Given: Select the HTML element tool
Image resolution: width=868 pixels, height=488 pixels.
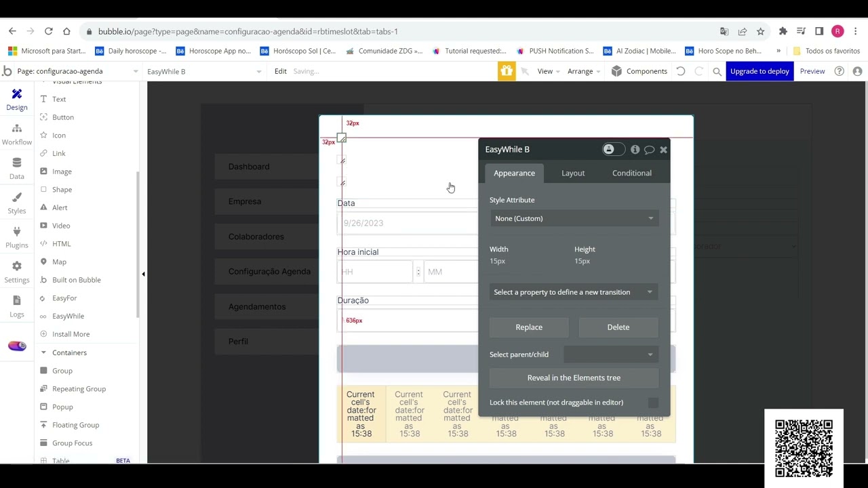Looking at the screenshot, I should 61,243.
